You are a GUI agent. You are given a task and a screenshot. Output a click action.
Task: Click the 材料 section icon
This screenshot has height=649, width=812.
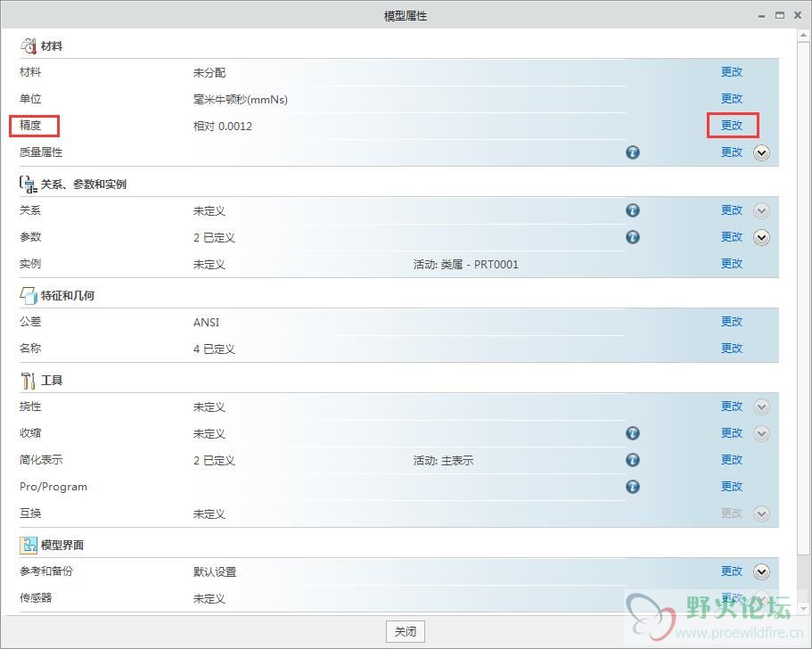point(28,46)
